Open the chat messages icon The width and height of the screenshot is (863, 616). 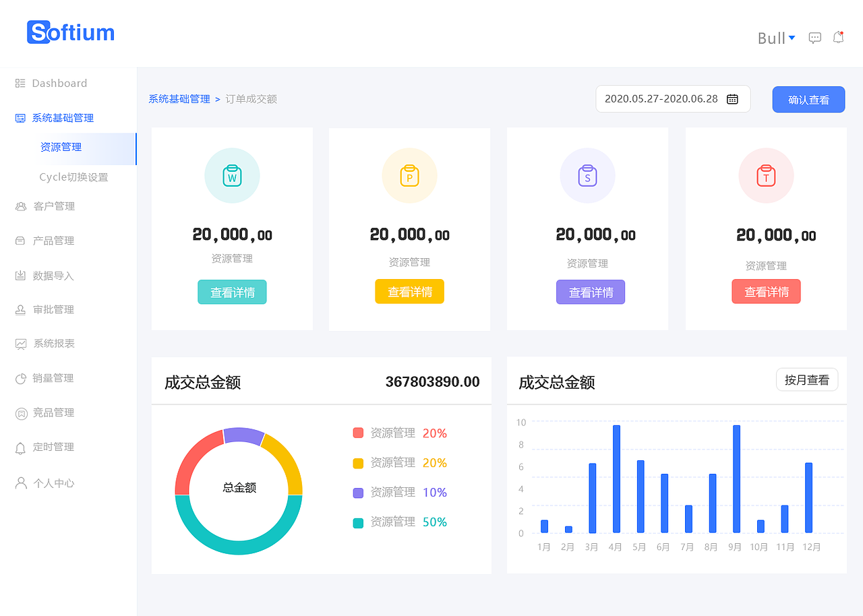[x=815, y=38]
